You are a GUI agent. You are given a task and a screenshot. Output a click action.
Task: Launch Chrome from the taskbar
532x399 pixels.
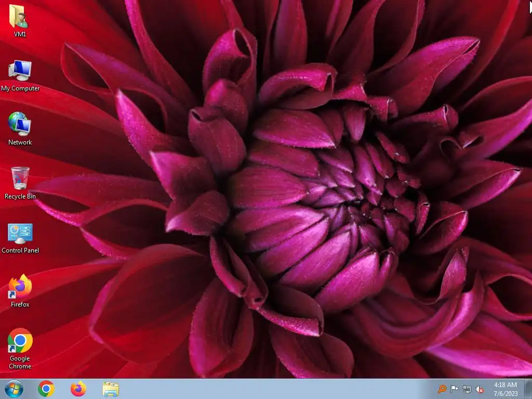coord(46,389)
